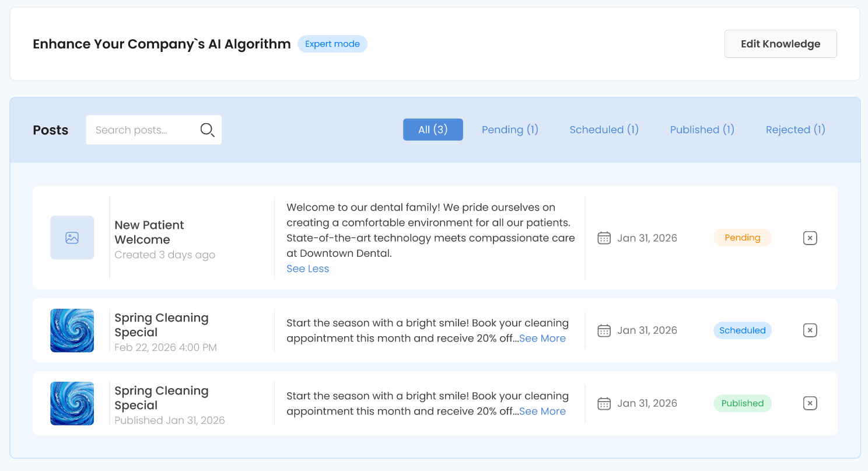Expand the Scheduled post text with See More
Image resolution: width=868 pixels, height=471 pixels.
tap(542, 338)
